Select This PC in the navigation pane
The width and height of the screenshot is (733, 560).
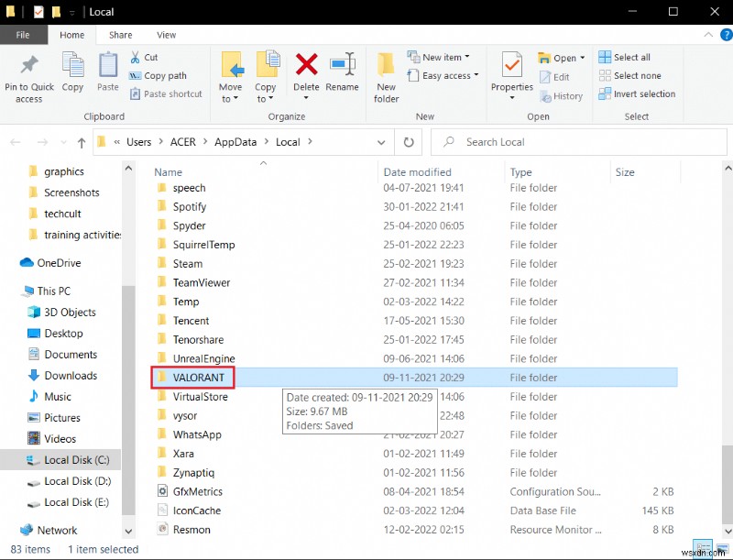pyautogui.click(x=47, y=291)
